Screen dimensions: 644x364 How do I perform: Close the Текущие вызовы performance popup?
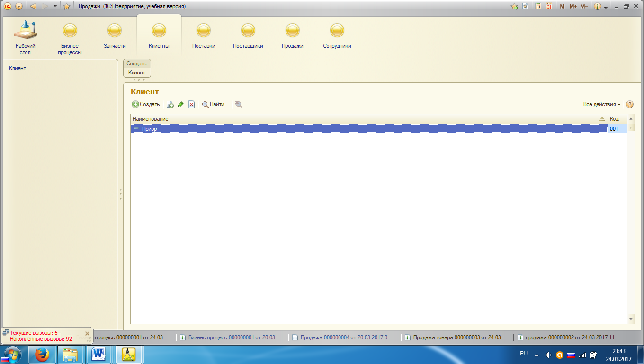coord(87,333)
